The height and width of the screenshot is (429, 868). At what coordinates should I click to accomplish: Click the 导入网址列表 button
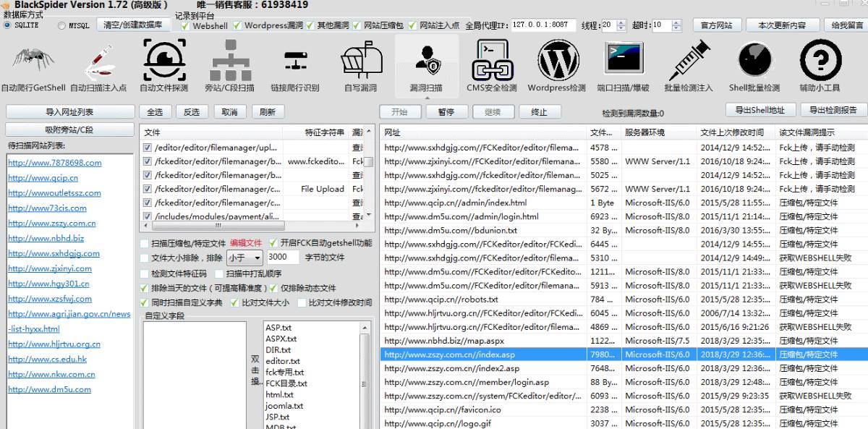(x=69, y=112)
